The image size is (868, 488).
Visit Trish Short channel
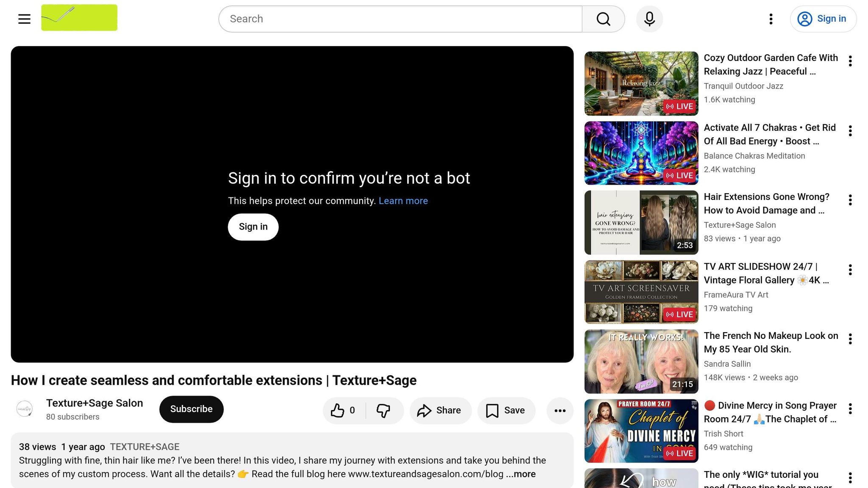coord(723,434)
